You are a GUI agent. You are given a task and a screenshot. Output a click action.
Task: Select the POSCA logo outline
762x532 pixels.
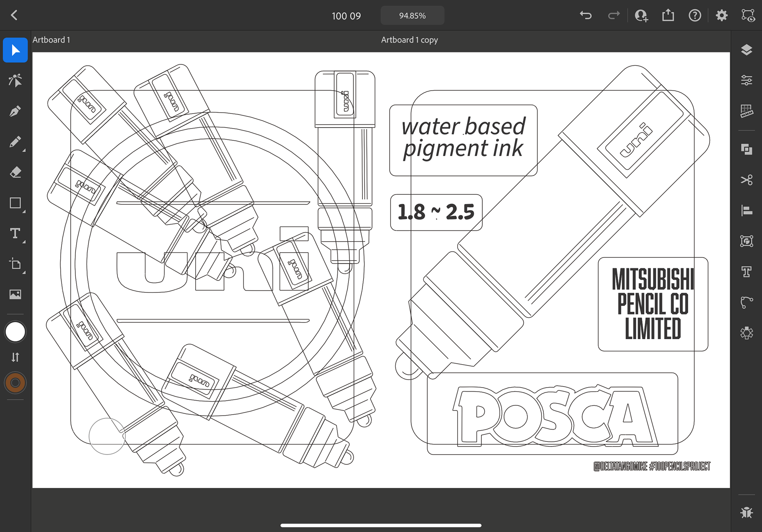pos(555,416)
